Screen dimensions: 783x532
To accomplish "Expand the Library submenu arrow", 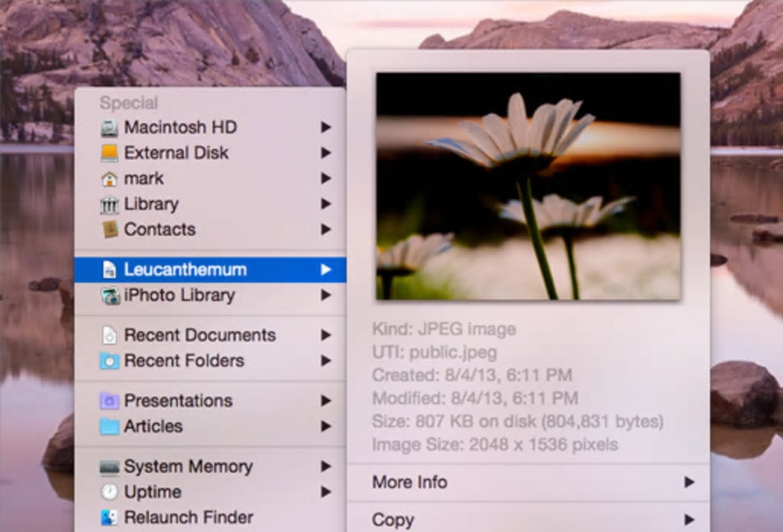I will [x=326, y=203].
